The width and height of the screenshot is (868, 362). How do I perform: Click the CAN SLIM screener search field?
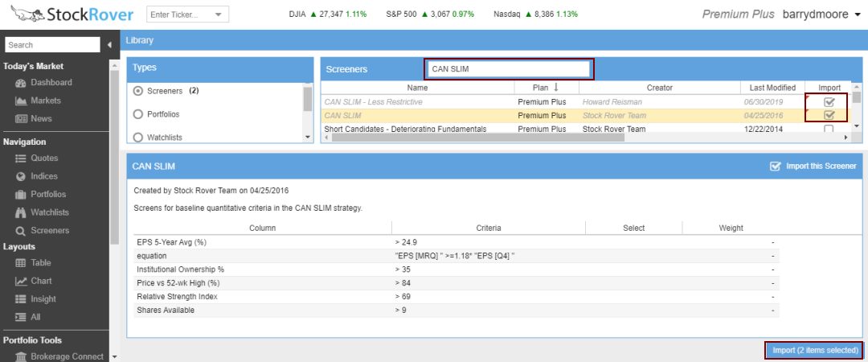(510, 69)
